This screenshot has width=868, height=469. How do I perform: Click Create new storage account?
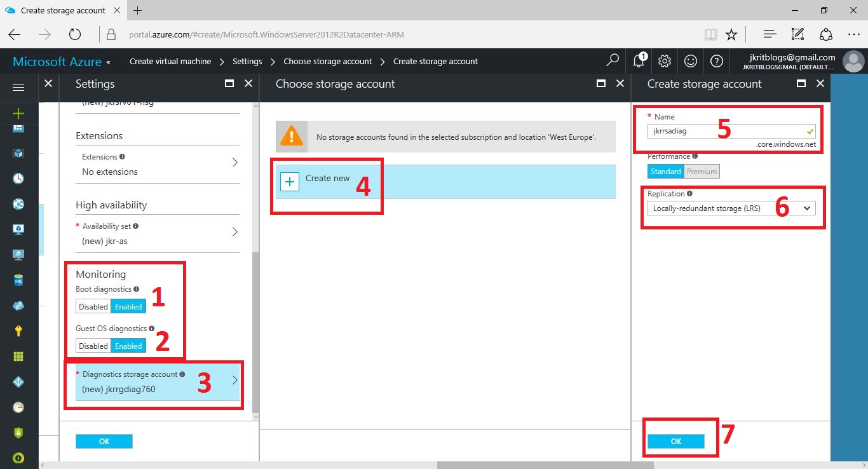click(x=445, y=182)
